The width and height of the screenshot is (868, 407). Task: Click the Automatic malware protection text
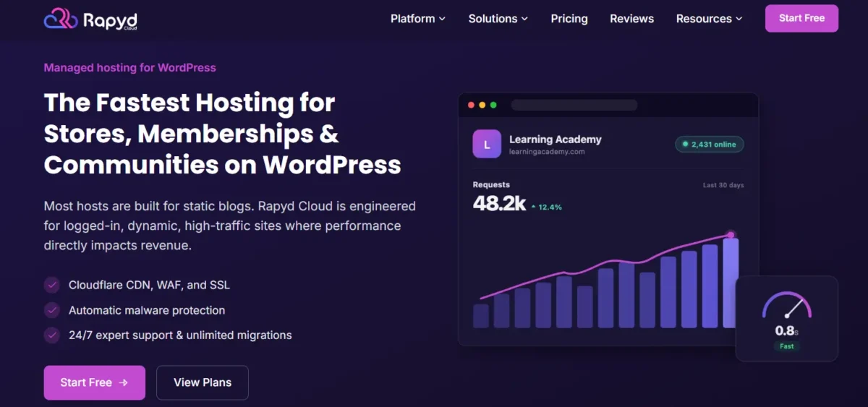click(x=147, y=310)
